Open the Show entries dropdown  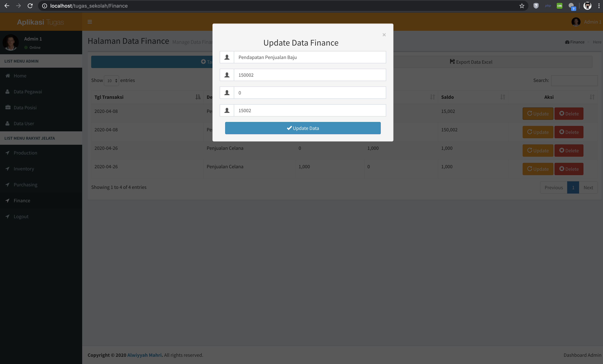[x=111, y=81]
